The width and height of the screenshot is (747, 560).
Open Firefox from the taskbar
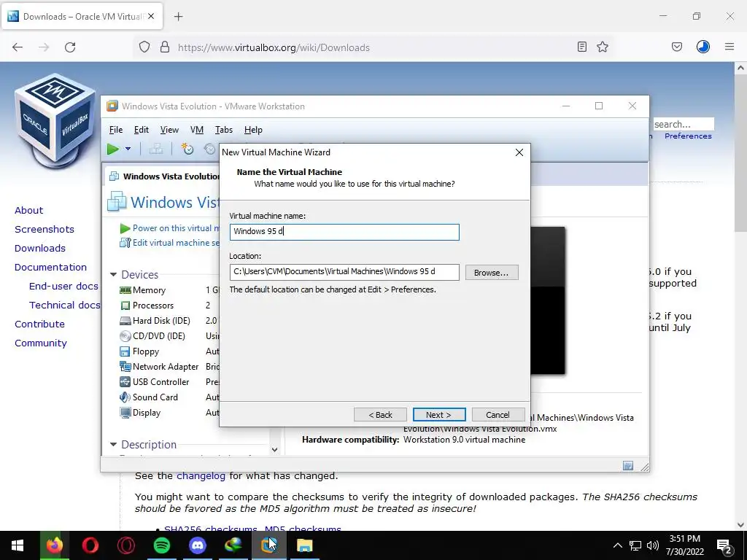[54, 545]
